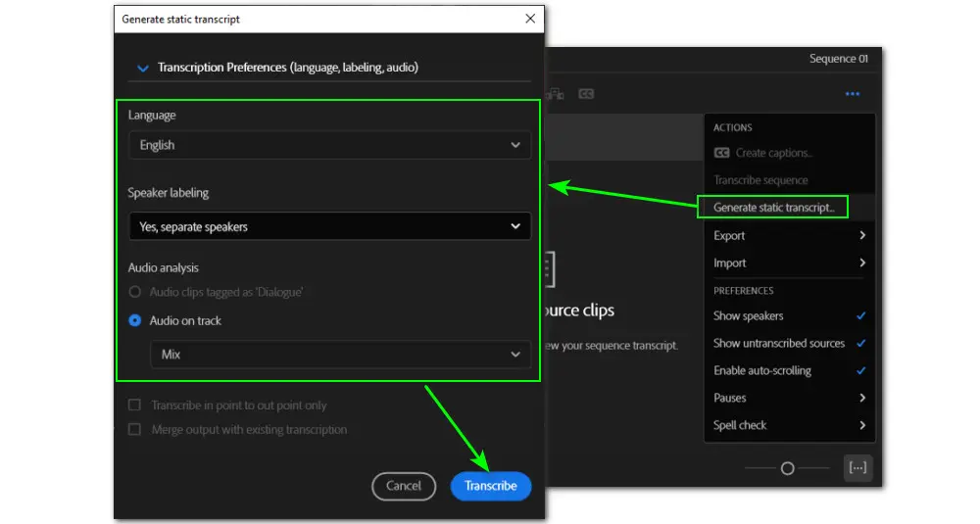Choose Audio clips tagged as Dialogue option
This screenshot has width=980, height=524.
[136, 292]
